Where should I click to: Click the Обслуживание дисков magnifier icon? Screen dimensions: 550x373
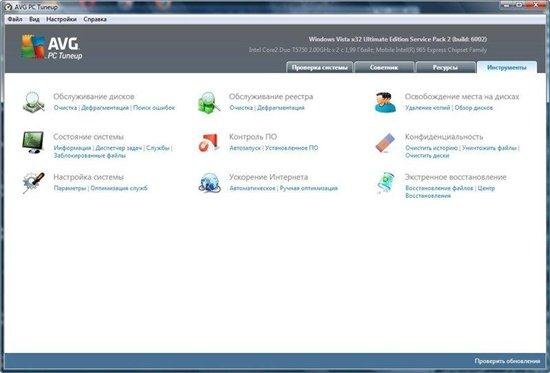pos(33,102)
